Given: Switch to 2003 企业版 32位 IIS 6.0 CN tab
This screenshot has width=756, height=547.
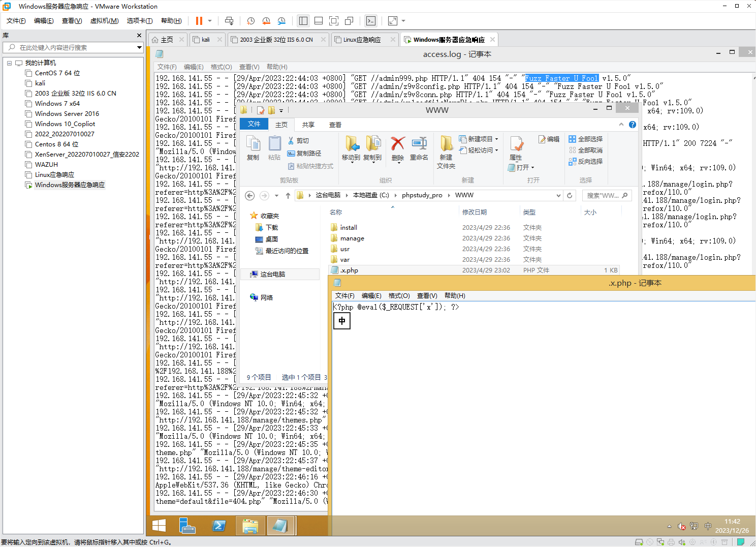Looking at the screenshot, I should pyautogui.click(x=276, y=40).
